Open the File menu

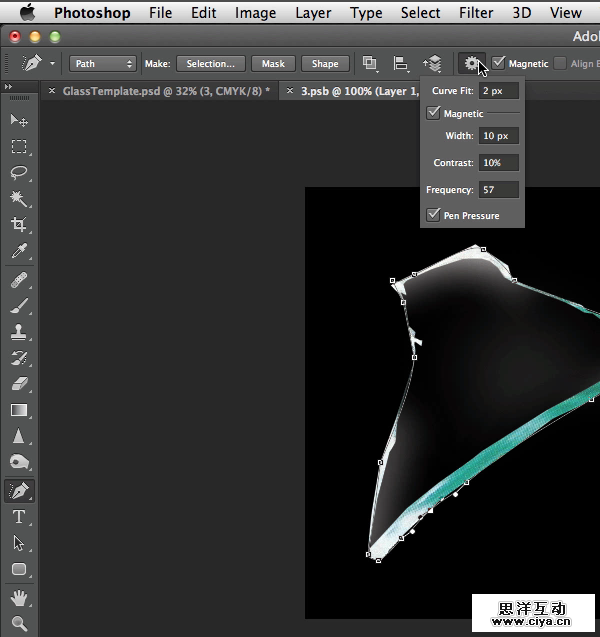coord(160,13)
